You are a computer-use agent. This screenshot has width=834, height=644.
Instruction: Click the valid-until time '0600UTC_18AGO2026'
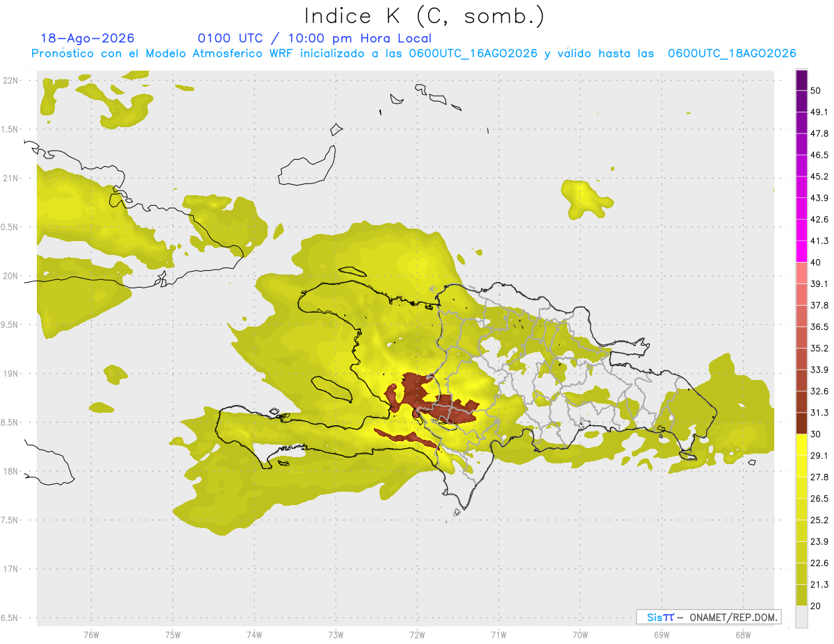732,53
